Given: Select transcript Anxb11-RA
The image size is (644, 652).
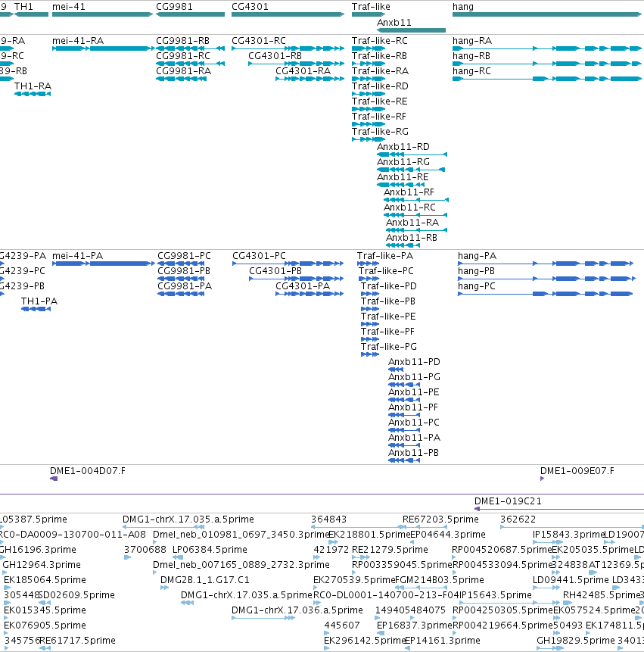Looking at the screenshot, I should (417, 230).
